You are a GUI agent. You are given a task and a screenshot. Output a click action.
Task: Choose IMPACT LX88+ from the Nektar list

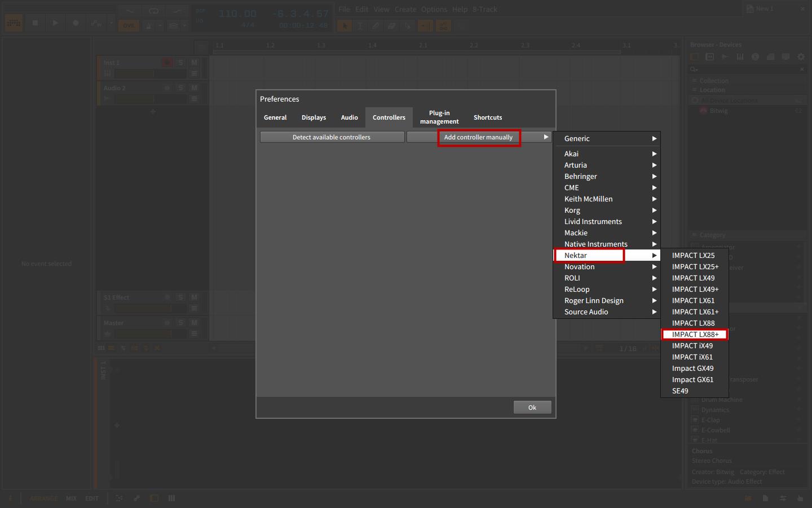tap(695, 334)
